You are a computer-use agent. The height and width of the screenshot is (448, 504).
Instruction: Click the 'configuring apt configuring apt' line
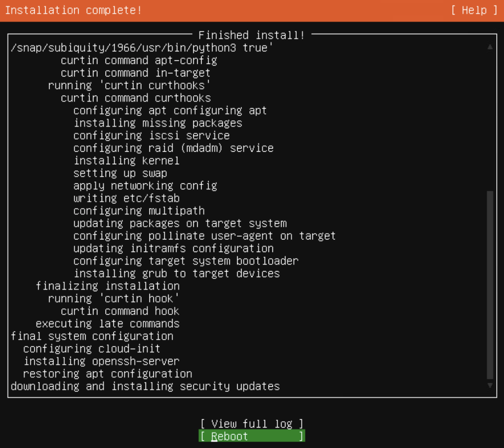(170, 110)
